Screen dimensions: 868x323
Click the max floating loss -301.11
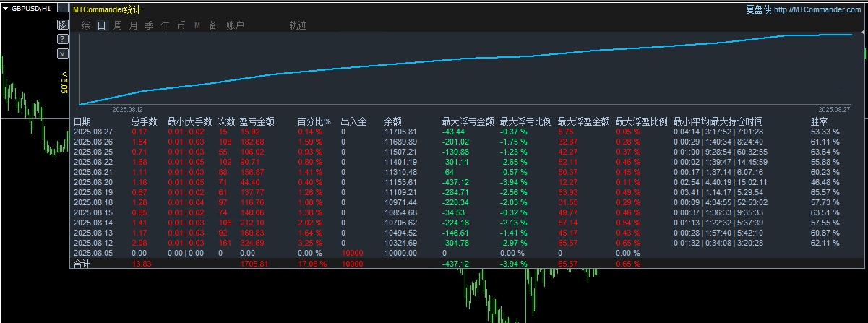456,162
